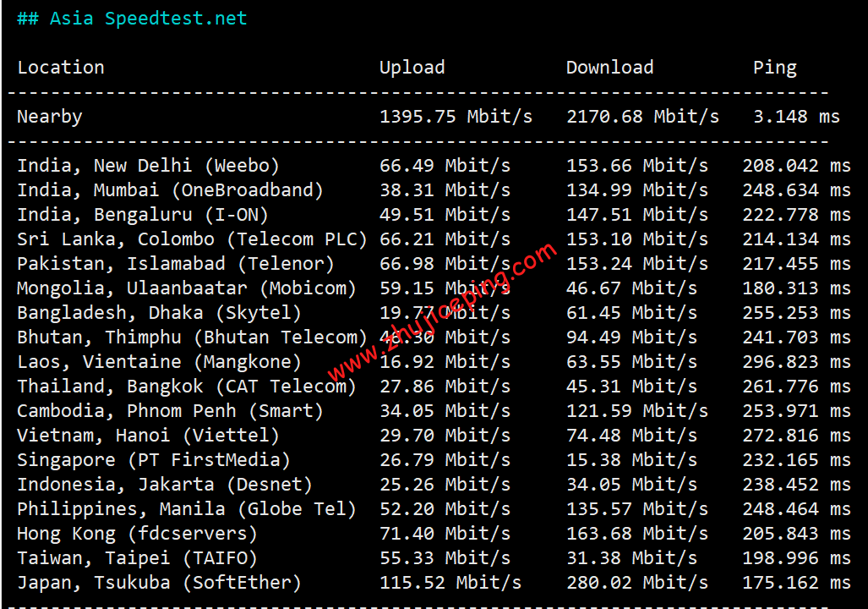
Task: Click Manila download 135.57 Mbit/s
Action: (x=637, y=509)
